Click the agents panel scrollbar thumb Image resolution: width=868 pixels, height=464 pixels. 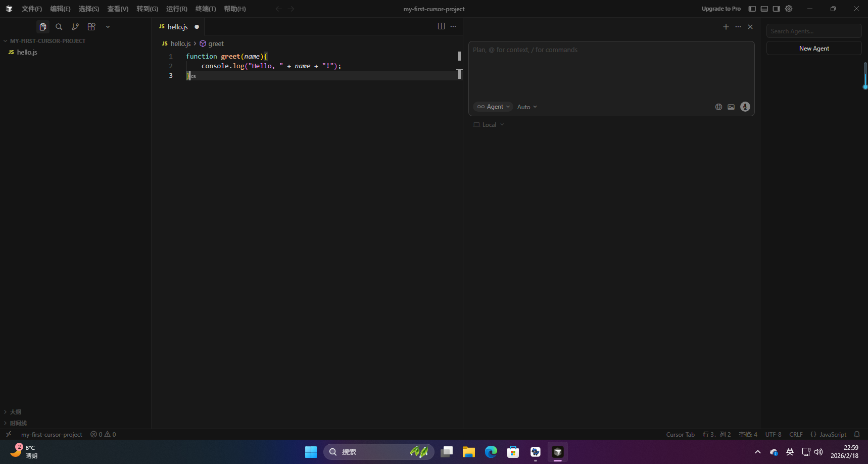pos(865,75)
